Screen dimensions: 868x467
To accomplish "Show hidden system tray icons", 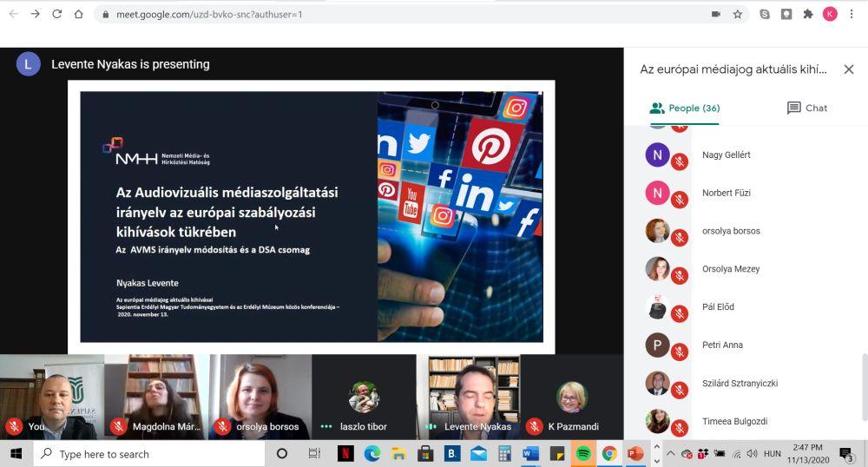I will (670, 453).
